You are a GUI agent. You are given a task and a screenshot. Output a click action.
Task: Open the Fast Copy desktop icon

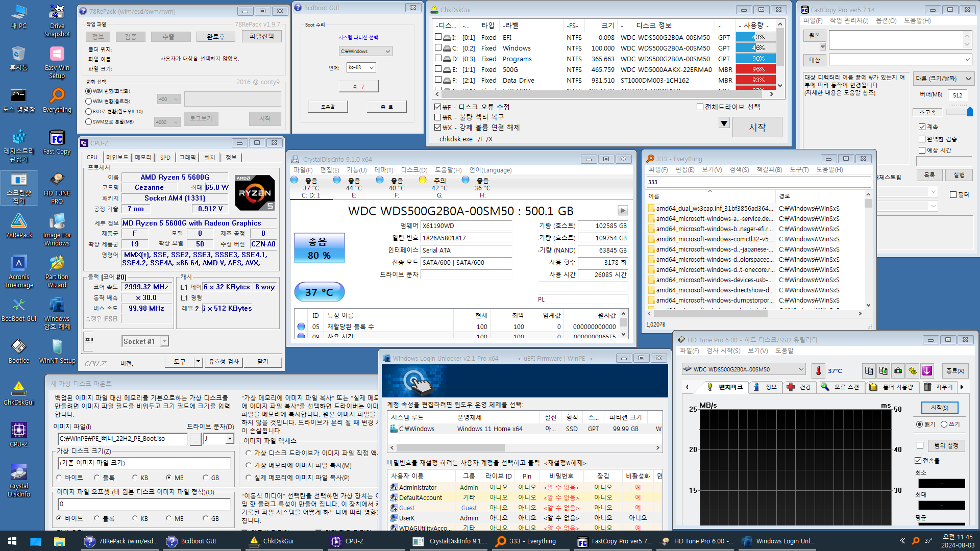57,142
